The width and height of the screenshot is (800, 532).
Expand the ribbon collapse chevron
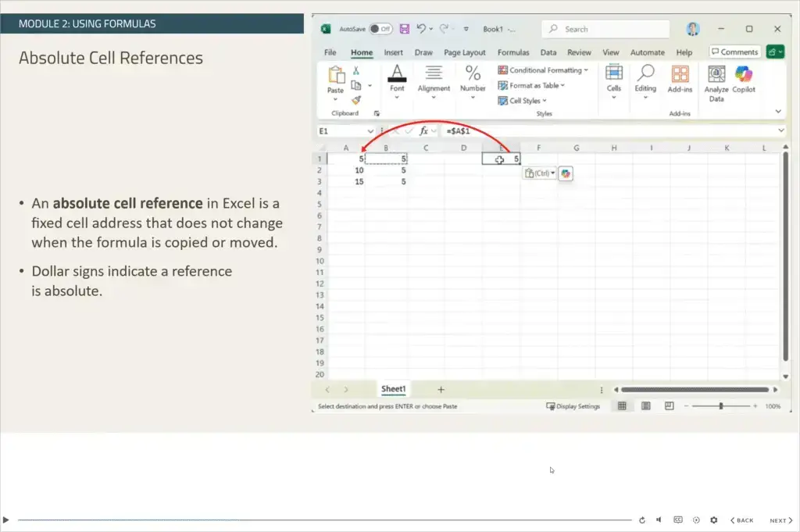[777, 111]
